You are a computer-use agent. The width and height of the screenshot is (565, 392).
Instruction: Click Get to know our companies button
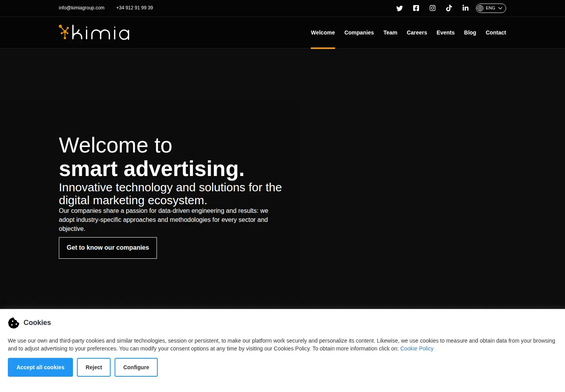point(108,248)
